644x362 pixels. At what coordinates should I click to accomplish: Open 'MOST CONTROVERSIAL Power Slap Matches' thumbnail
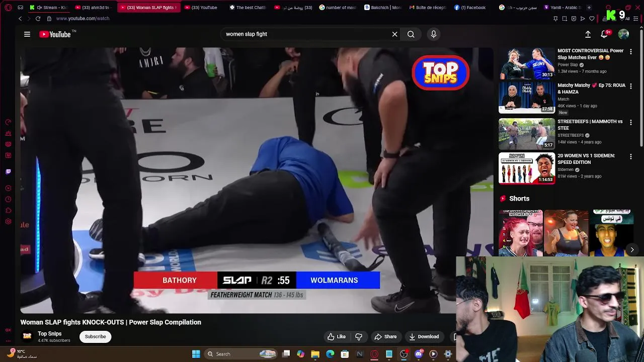(526, 63)
